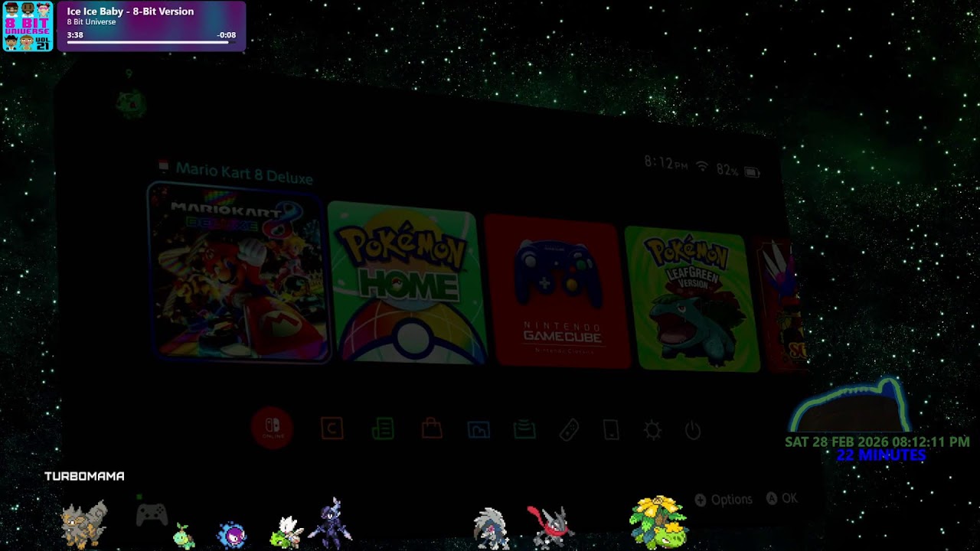Launch the Mario Kart 8 Deluxe tile
The image size is (980, 551).
coord(239,272)
